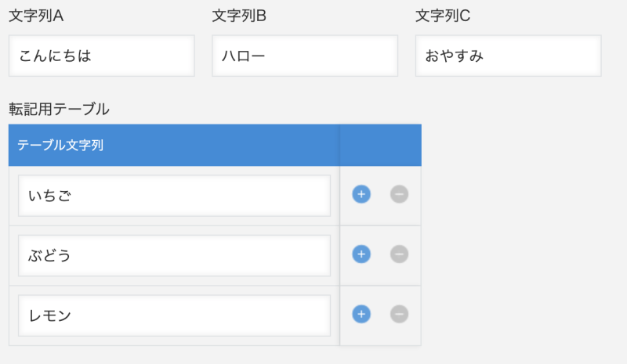Click the minus icon beside レモン
This screenshot has width=627, height=364.
[x=399, y=314]
